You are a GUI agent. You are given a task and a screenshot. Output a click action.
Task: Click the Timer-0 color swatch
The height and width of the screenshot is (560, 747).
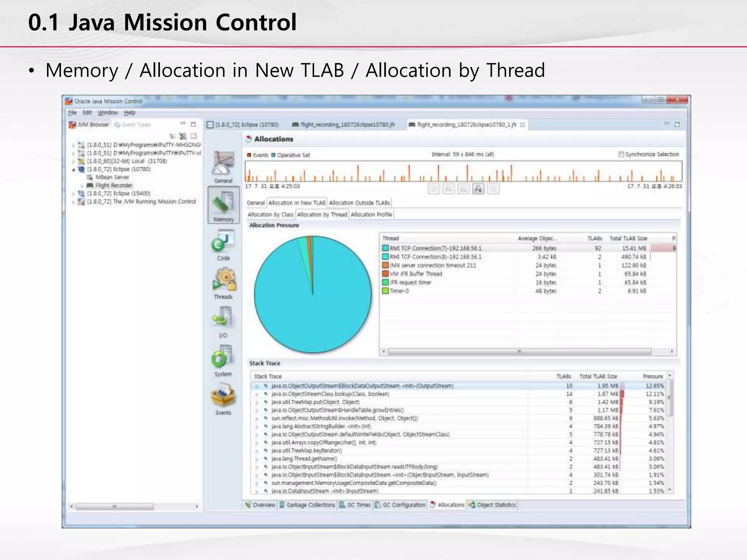(385, 291)
